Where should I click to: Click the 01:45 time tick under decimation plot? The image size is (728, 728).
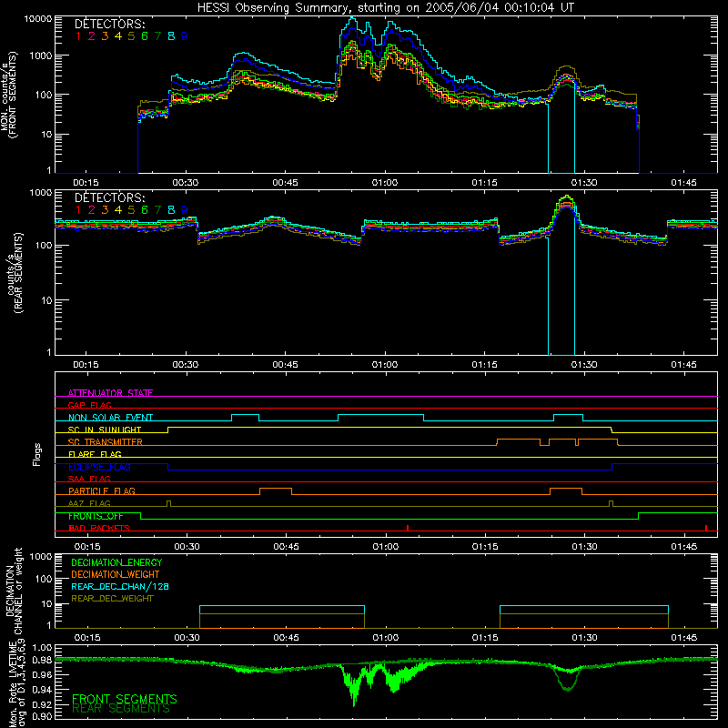684,638
